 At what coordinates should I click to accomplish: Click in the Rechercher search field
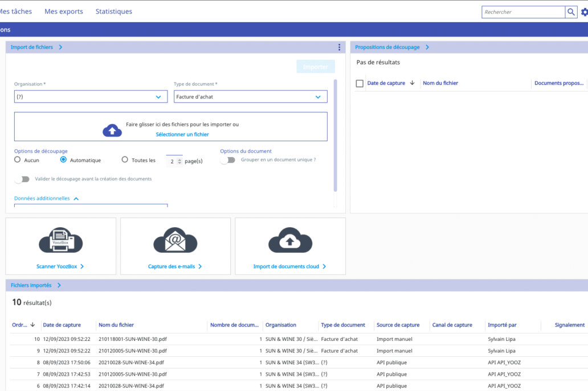click(x=523, y=12)
